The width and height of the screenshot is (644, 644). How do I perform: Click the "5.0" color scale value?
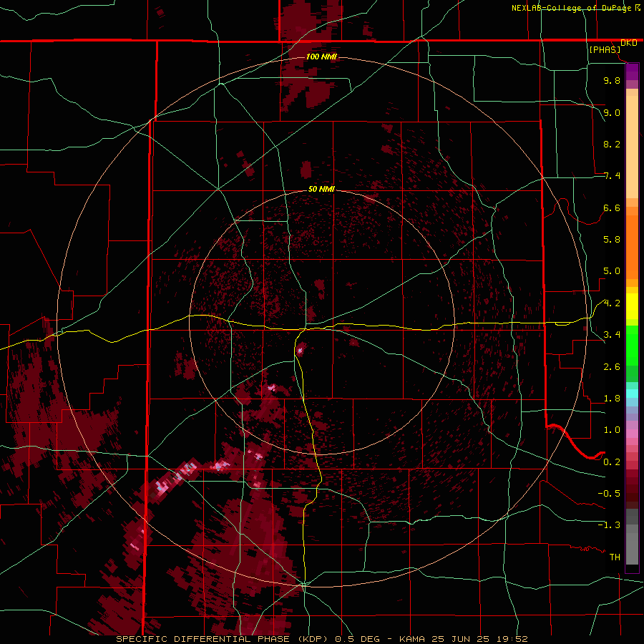(612, 271)
